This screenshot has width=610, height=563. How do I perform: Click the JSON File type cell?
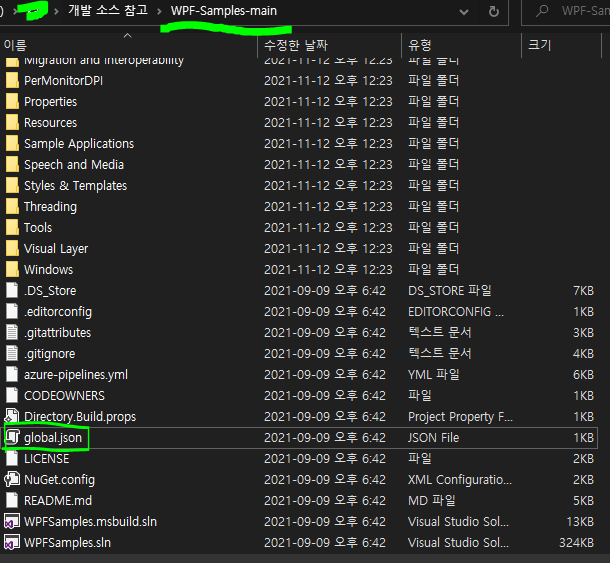point(434,438)
